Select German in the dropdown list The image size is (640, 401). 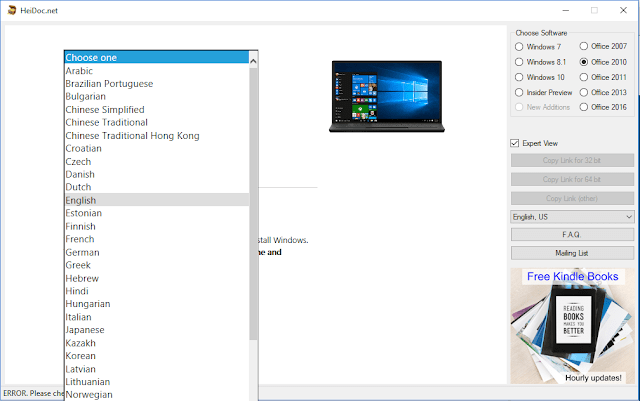click(157, 252)
